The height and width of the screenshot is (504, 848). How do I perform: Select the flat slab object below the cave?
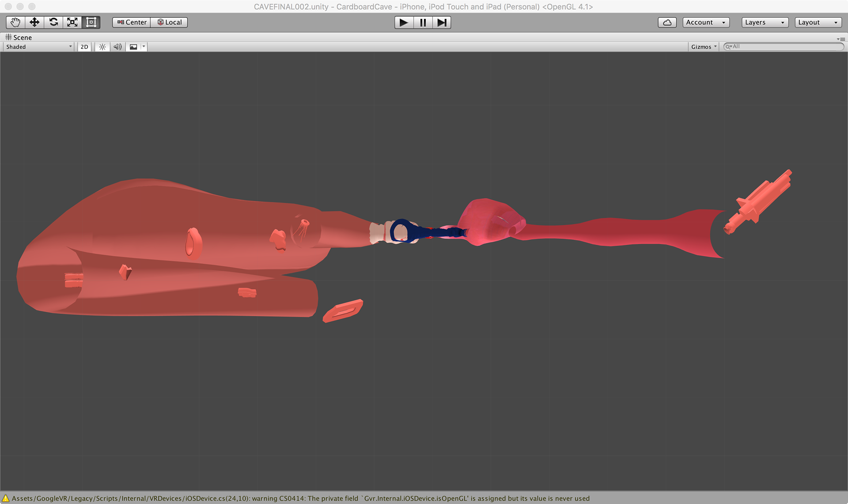tap(343, 311)
